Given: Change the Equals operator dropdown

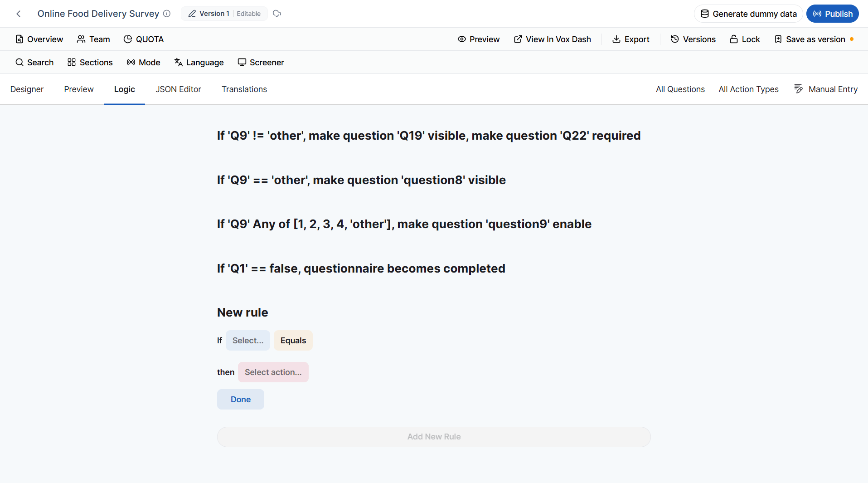Looking at the screenshot, I should coord(293,341).
